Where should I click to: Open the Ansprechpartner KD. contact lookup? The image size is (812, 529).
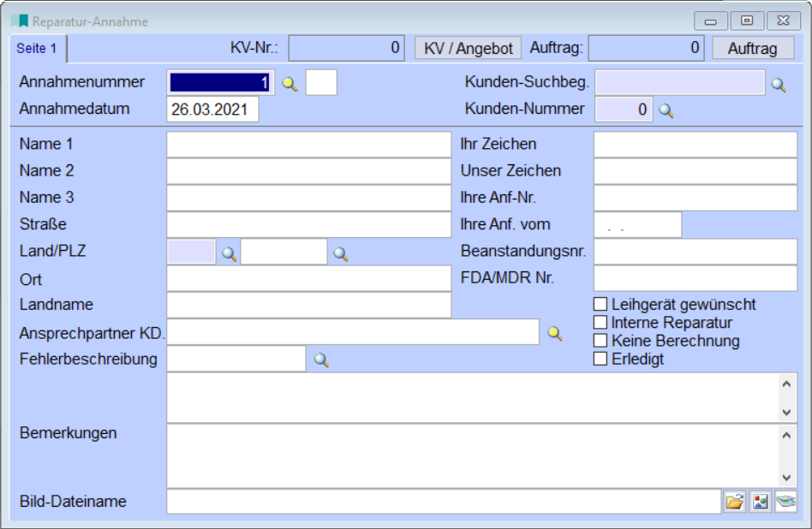pos(554,333)
